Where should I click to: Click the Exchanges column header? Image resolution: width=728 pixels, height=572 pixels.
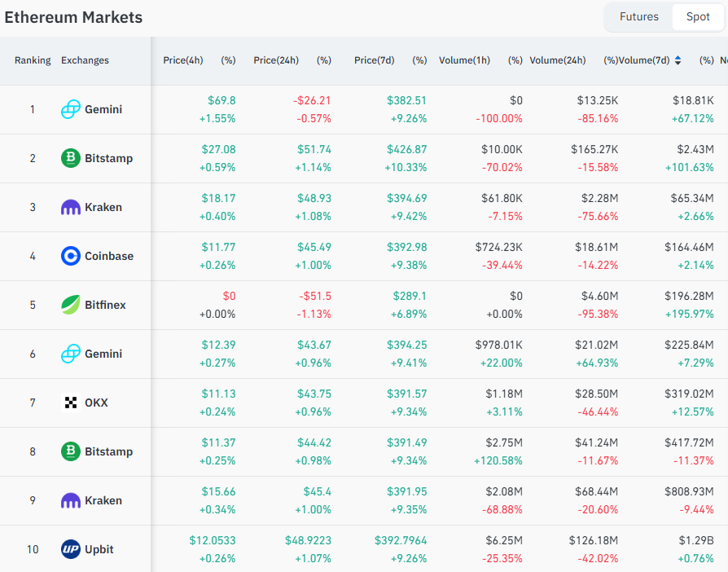coord(85,60)
